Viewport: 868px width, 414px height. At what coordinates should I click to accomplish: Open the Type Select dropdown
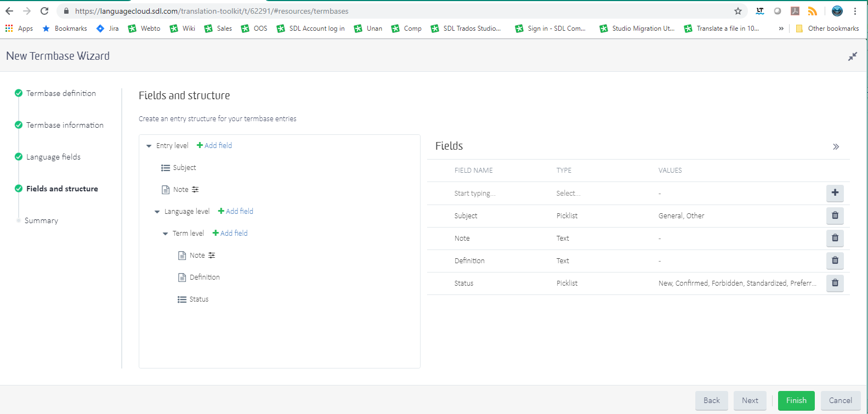pos(568,194)
